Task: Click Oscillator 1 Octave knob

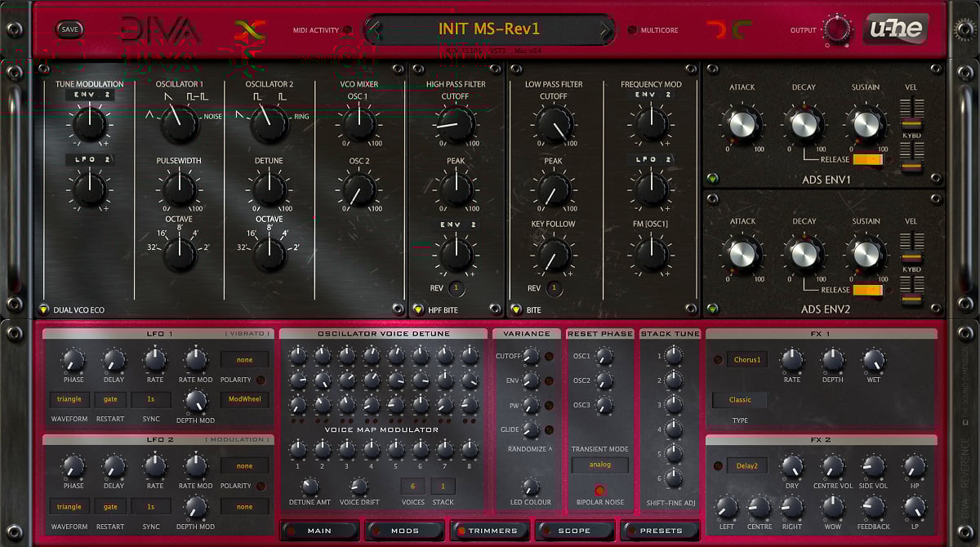Action: click(179, 254)
